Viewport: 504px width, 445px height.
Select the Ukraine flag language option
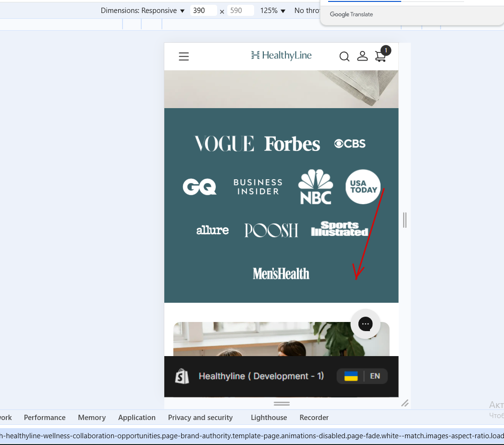pyautogui.click(x=351, y=376)
